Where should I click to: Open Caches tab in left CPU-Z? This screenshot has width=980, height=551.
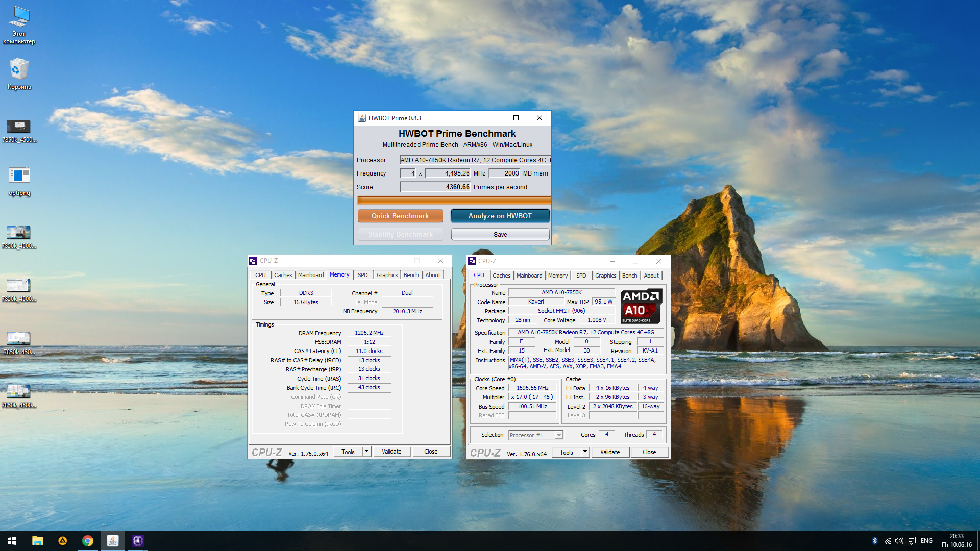(x=283, y=275)
